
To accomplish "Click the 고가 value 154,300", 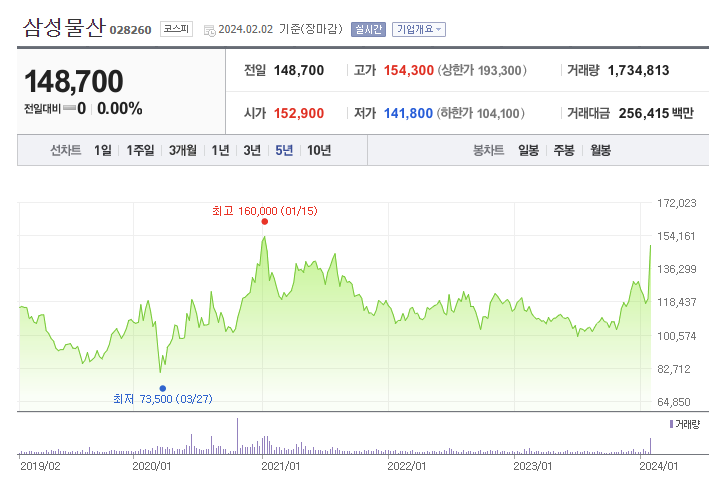I will click(409, 71).
